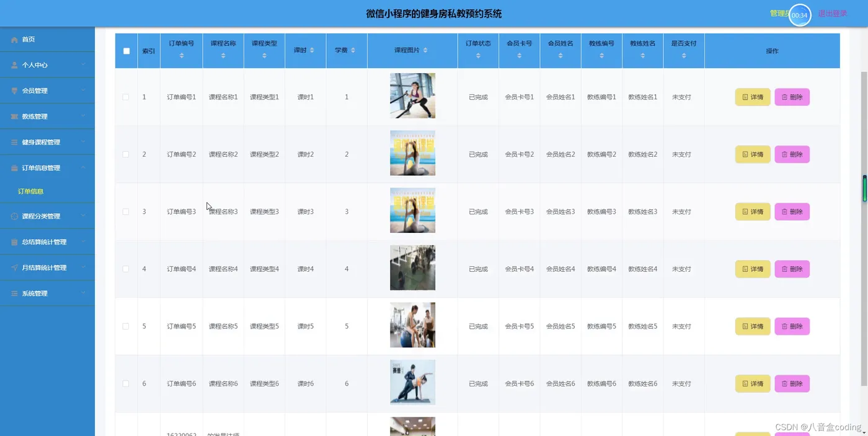Image resolution: width=868 pixels, height=436 pixels.
Task: Expand the 会员管理 chevron
Action: click(x=83, y=90)
